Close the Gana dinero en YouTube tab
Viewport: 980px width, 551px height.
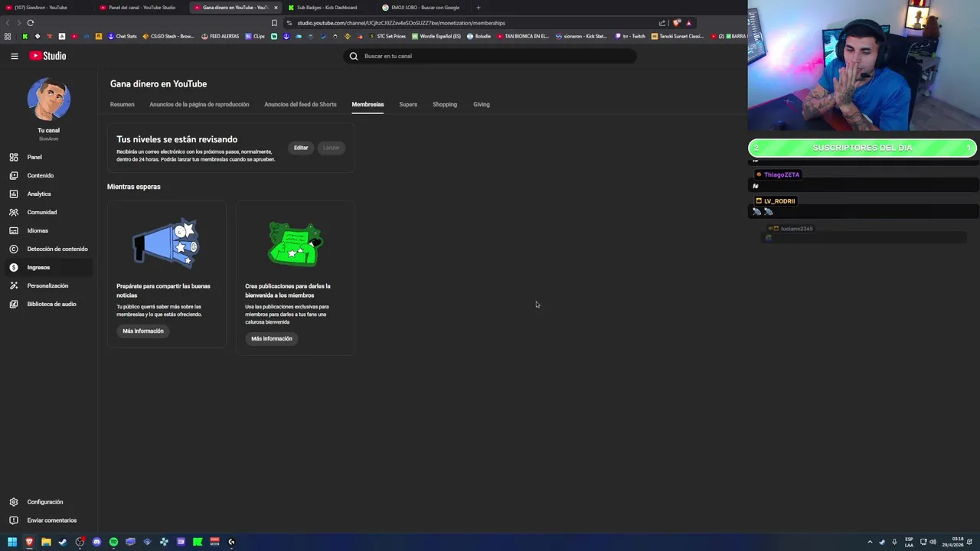click(x=276, y=8)
